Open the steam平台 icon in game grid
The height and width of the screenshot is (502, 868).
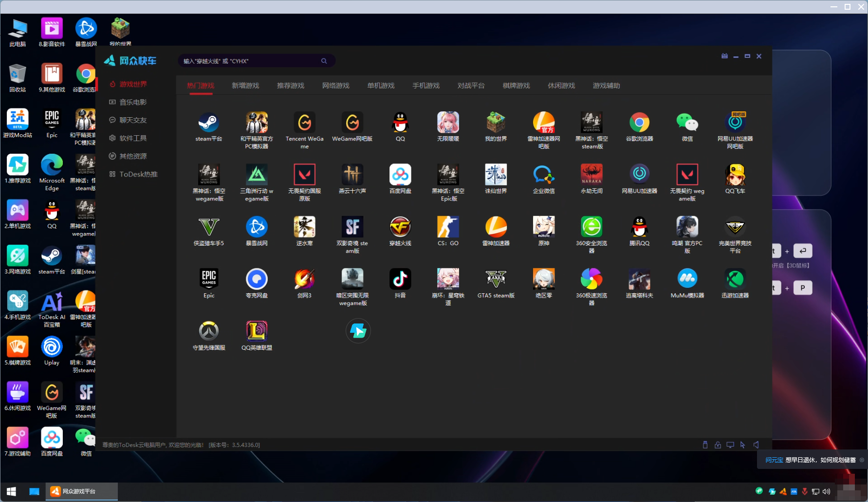208,123
